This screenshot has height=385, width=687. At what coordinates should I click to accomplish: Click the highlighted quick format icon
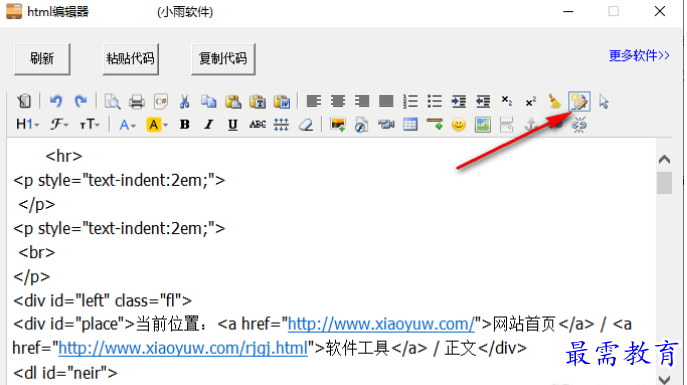point(579,102)
